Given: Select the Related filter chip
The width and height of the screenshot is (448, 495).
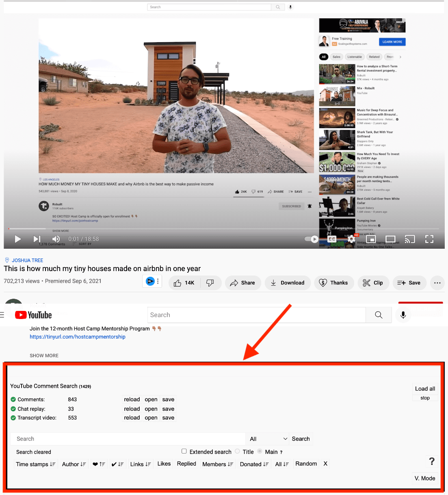Looking at the screenshot, I should point(374,57).
